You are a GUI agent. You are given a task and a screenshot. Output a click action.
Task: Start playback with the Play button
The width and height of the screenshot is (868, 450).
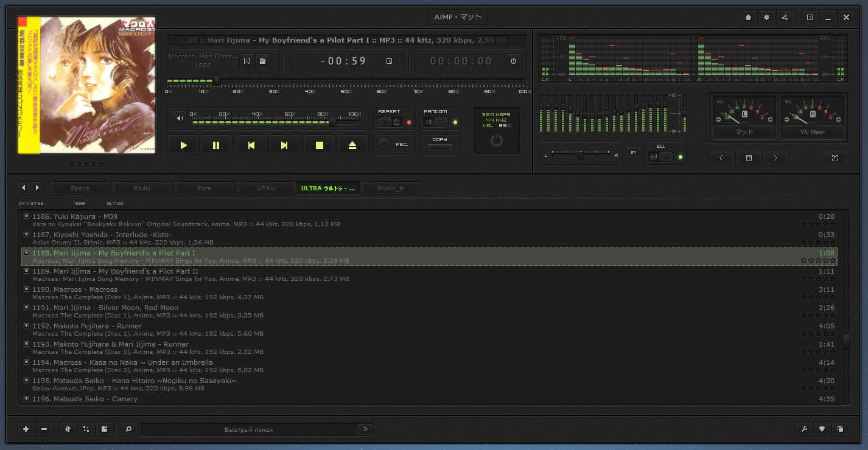coord(183,145)
